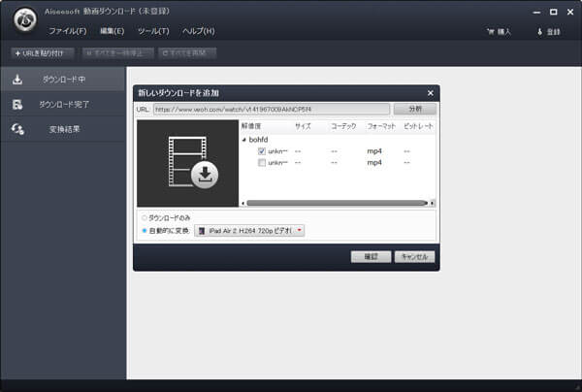Image resolution: width=582 pixels, height=392 pixels.
Task: Open the 編集(E) menu
Action: pos(113,31)
